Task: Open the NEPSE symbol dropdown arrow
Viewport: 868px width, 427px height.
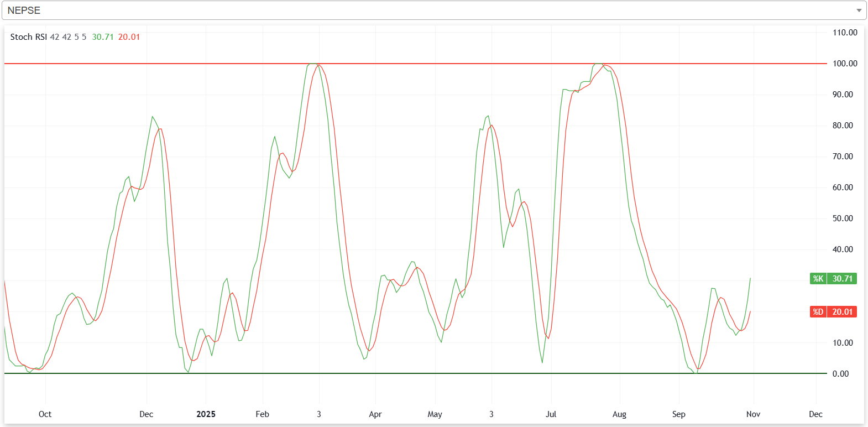Action: (858, 11)
